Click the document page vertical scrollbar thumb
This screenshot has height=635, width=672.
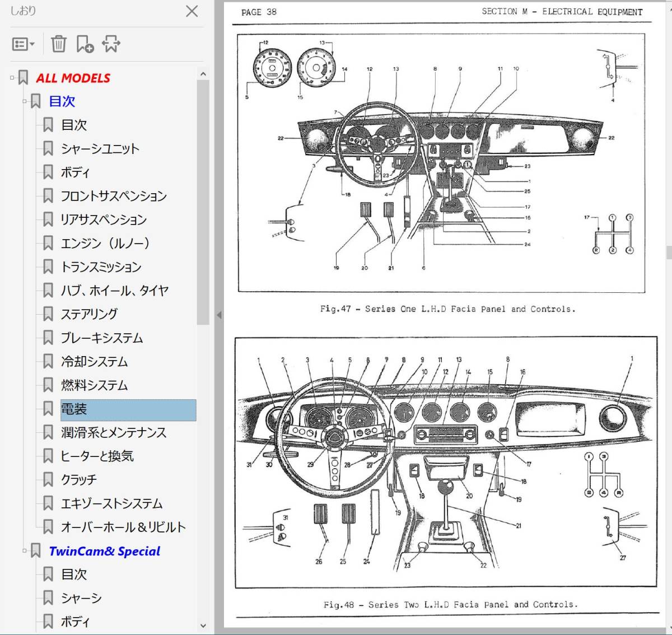point(669,252)
